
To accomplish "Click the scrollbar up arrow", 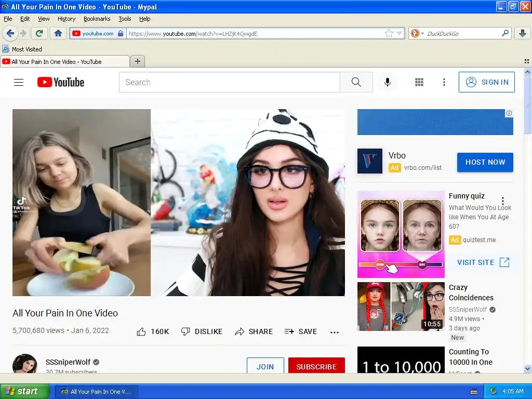I will coord(527,72).
